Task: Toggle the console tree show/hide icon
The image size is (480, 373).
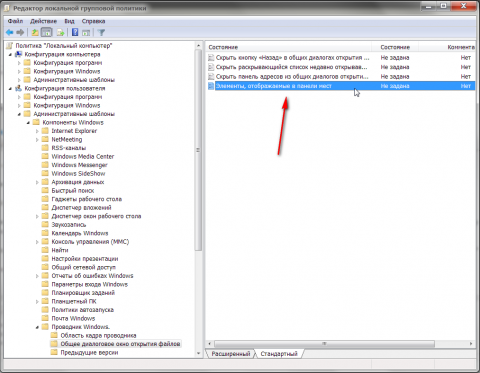Action: click(x=46, y=32)
